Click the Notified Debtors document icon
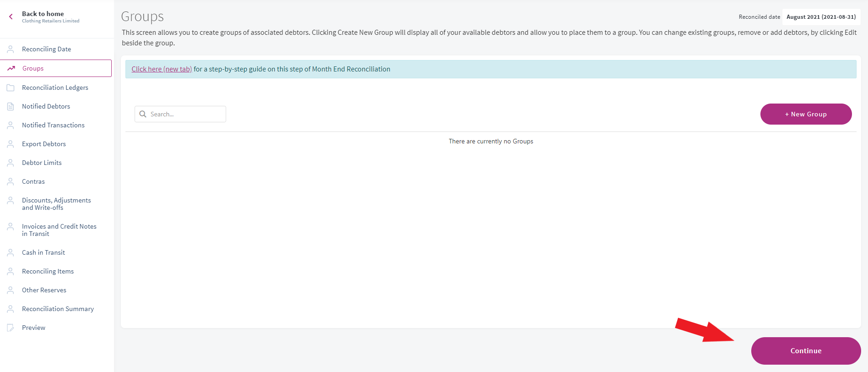This screenshot has width=868, height=372. (11, 106)
